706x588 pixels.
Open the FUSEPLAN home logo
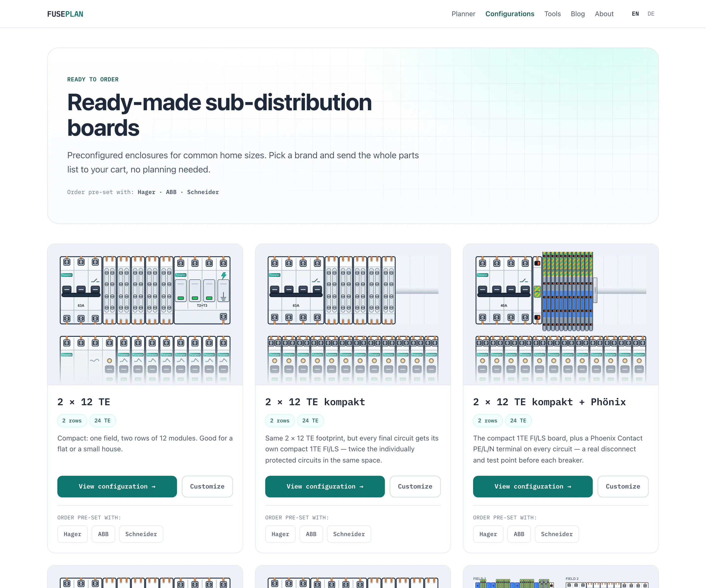[x=65, y=14]
